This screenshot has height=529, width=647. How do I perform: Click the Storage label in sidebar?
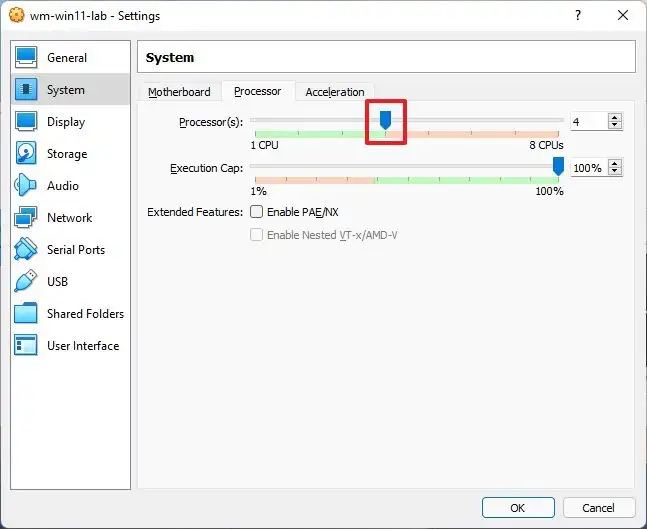pyautogui.click(x=67, y=154)
